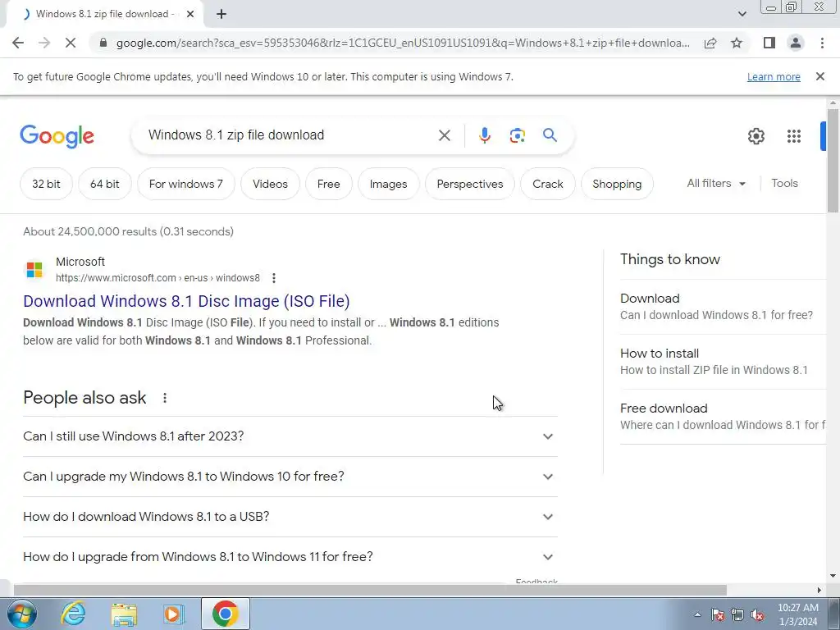The width and height of the screenshot is (840, 630).
Task: Open the Windows Start menu
Action: pos(22,614)
